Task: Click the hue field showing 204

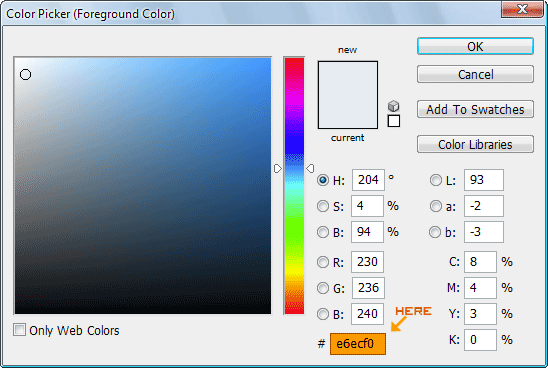Action: click(368, 180)
